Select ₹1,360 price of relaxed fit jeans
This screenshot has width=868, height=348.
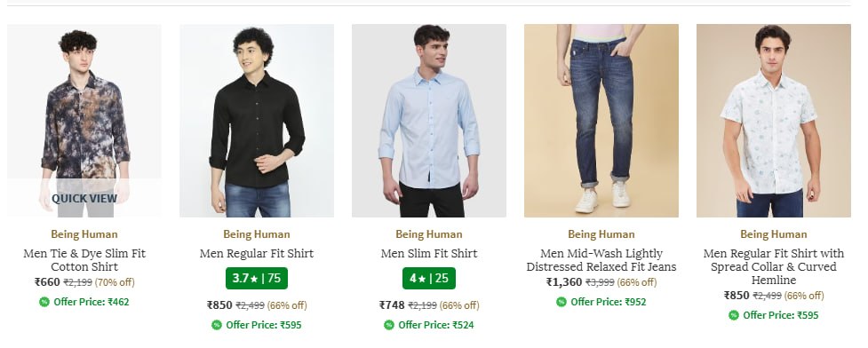pos(564,282)
